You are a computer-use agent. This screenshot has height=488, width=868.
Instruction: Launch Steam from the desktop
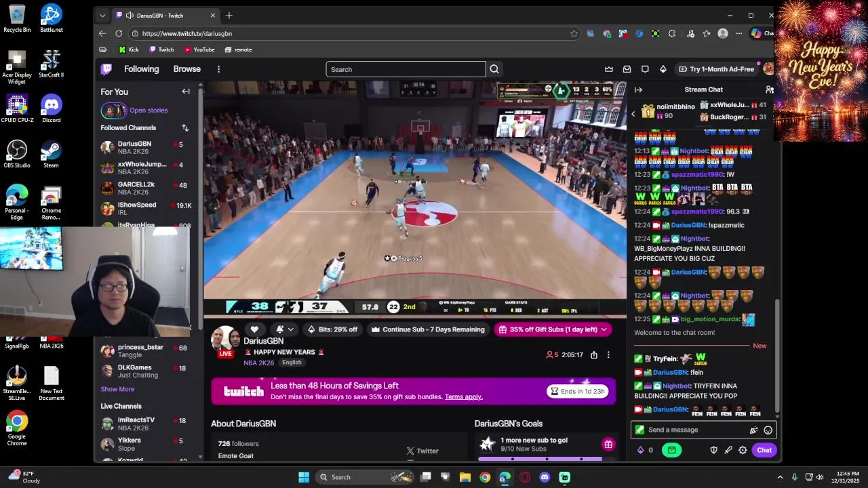[51, 153]
